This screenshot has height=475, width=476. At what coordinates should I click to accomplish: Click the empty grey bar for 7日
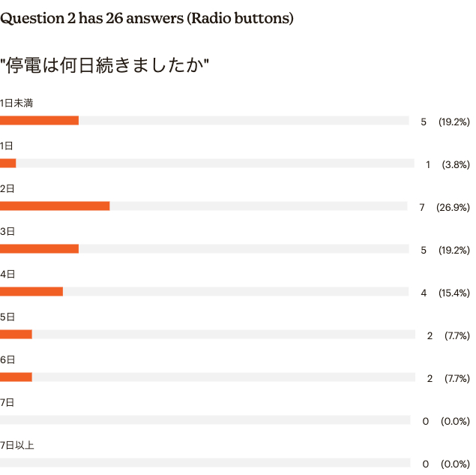205,420
